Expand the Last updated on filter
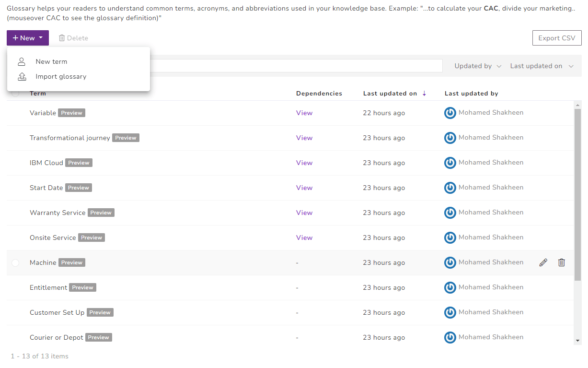588x368 pixels. click(542, 66)
